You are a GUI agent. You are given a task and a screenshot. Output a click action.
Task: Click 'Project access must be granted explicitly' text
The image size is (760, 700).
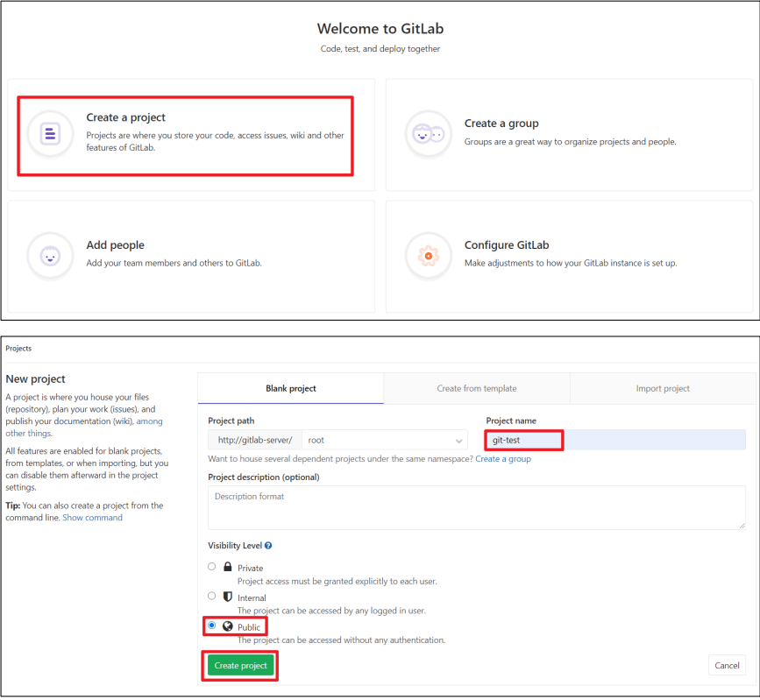(337, 582)
